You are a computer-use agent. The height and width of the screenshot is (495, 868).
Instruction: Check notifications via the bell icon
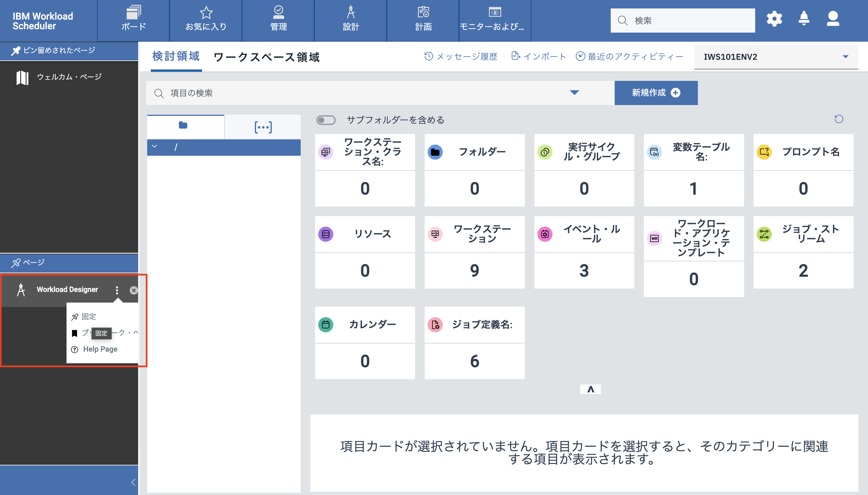tap(803, 19)
